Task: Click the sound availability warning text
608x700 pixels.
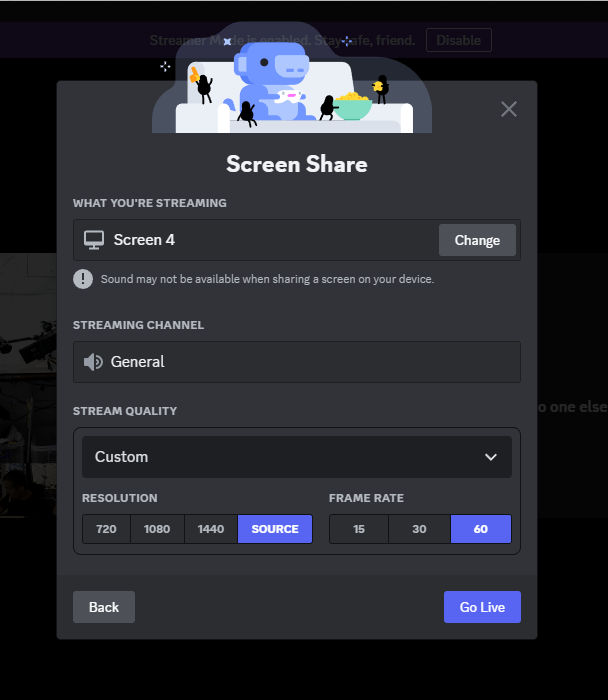Action: 267,279
